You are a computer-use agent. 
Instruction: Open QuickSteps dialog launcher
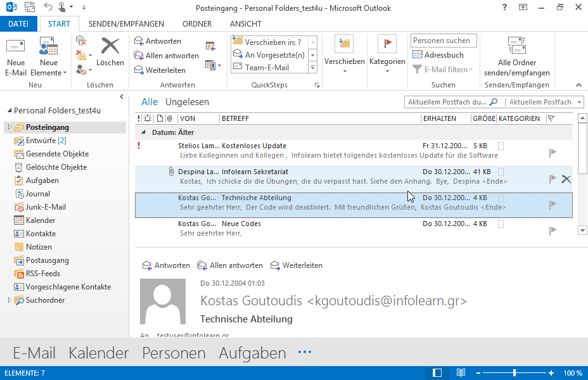pos(317,85)
